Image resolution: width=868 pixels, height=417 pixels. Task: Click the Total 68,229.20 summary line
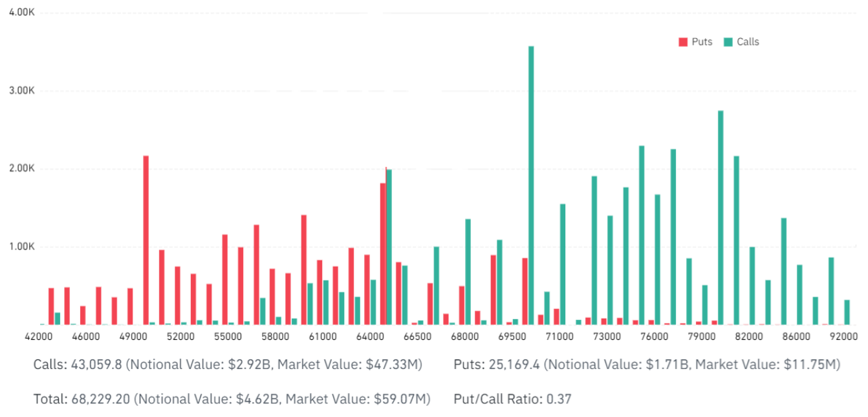[232, 399]
